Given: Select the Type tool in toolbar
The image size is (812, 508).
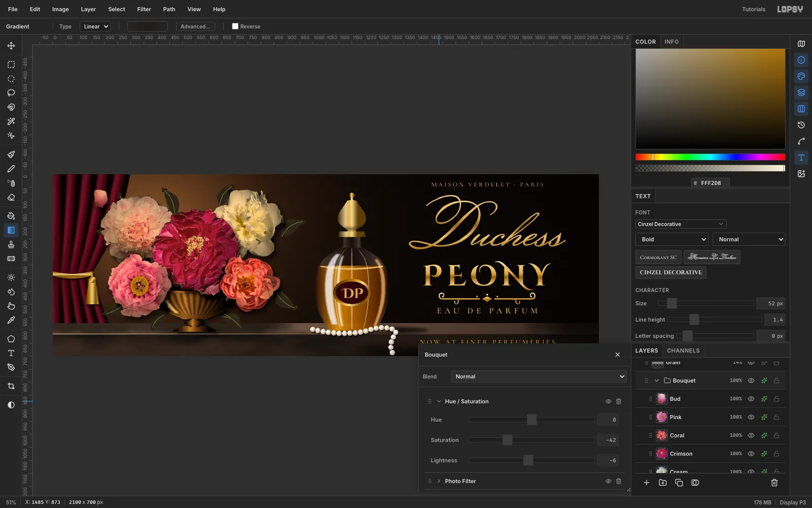Looking at the screenshot, I should [11, 353].
